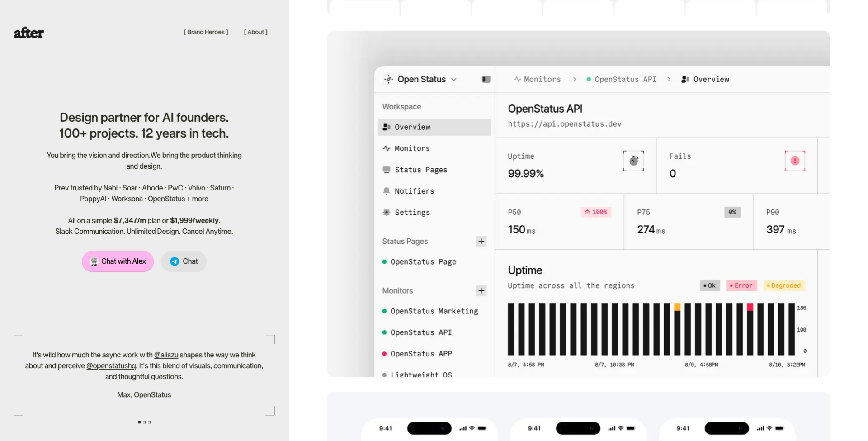Click the Uptime stopwatch icon
The image size is (868, 441).
[x=634, y=161]
